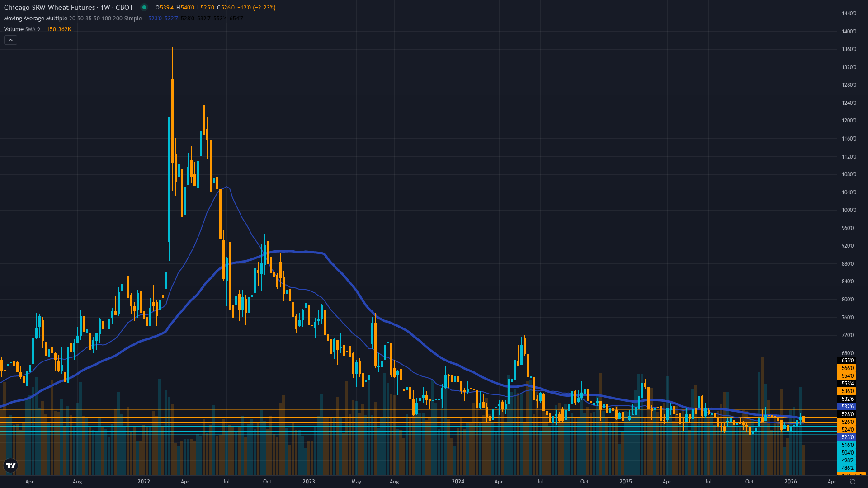Click the 2025 label on the time axis
The height and width of the screenshot is (488, 868).
[x=626, y=482]
